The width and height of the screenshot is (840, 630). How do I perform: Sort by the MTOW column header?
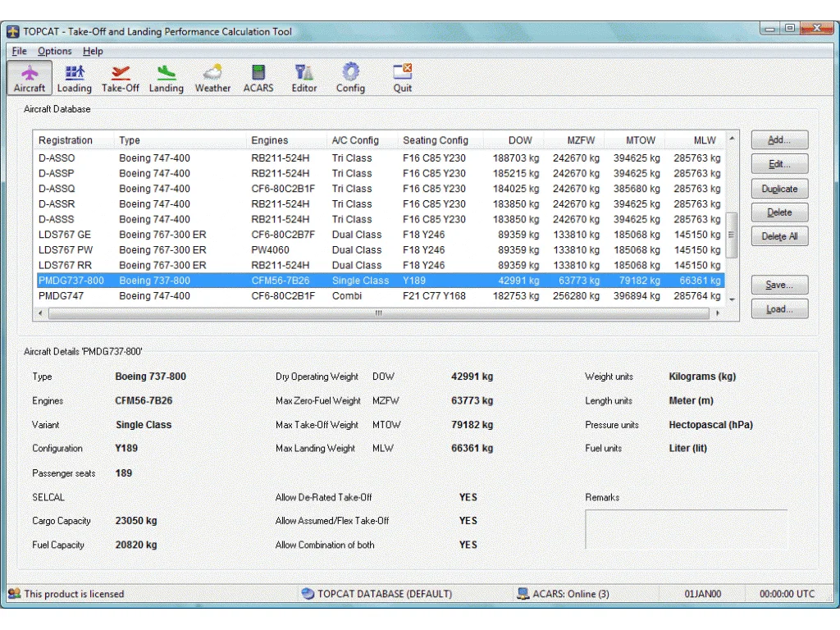pos(634,140)
